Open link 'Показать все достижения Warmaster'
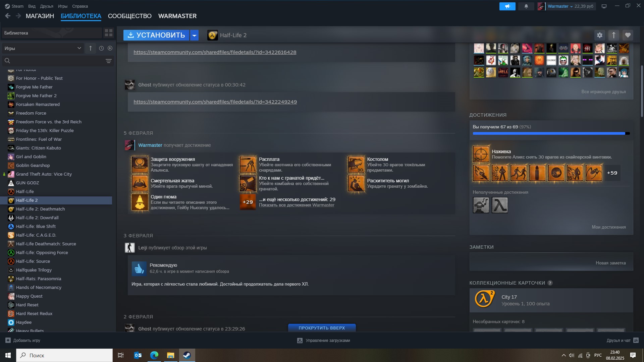Viewport: 644px width, 362px height. pyautogui.click(x=296, y=205)
